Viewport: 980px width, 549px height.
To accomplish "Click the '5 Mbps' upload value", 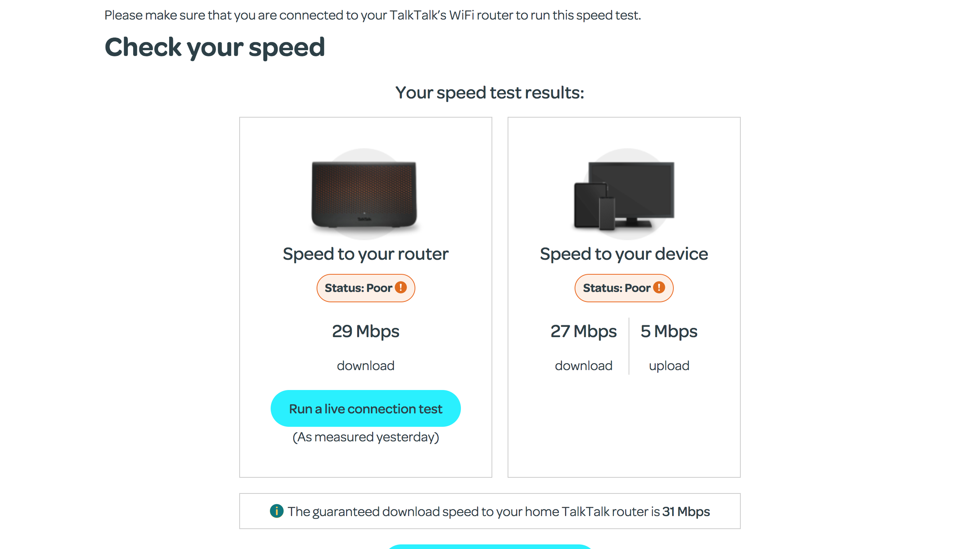I will point(669,331).
